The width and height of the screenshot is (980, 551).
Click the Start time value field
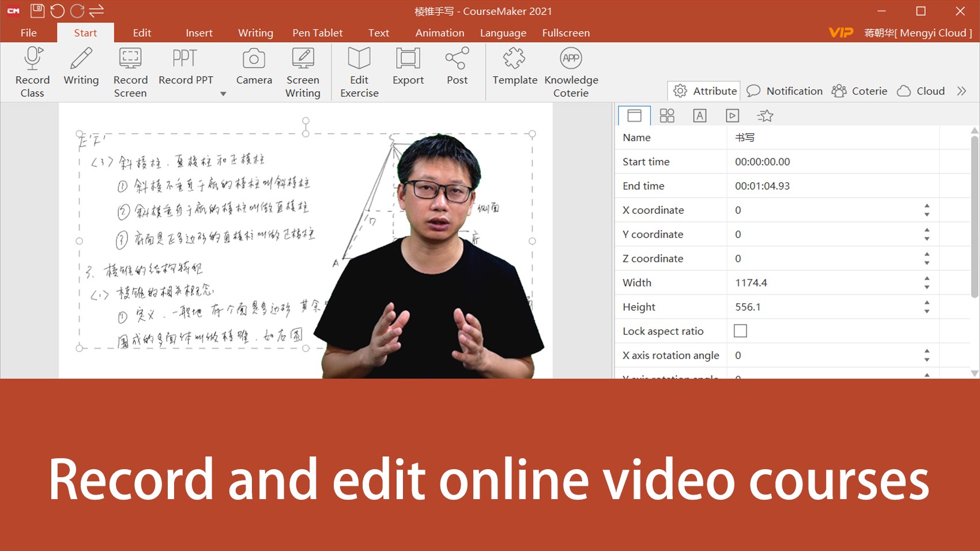pos(833,161)
